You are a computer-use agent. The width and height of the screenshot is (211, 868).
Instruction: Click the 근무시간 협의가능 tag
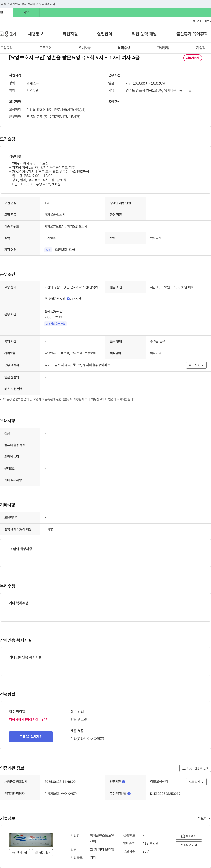tap(56, 324)
